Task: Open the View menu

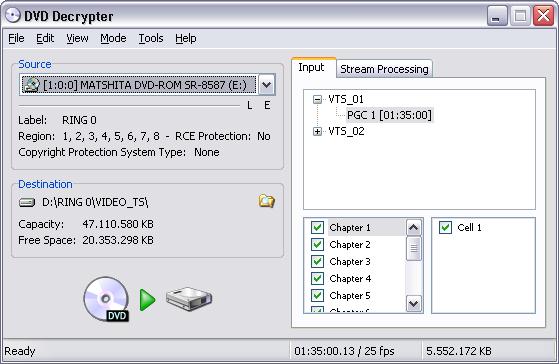Action: (77, 38)
